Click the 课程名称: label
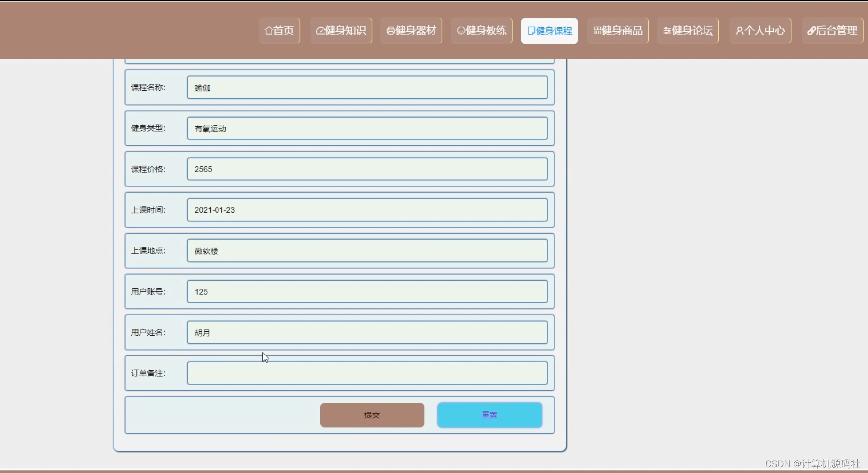 click(x=149, y=87)
